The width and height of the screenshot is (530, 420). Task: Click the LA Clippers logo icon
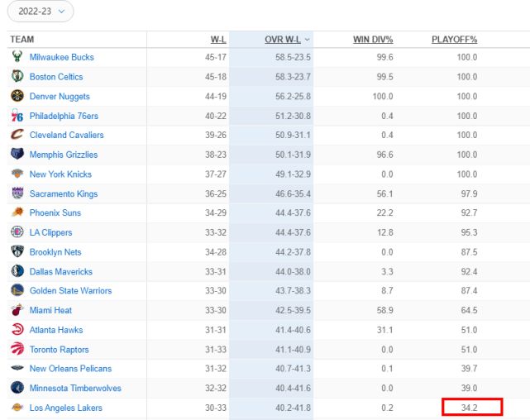pyautogui.click(x=17, y=231)
